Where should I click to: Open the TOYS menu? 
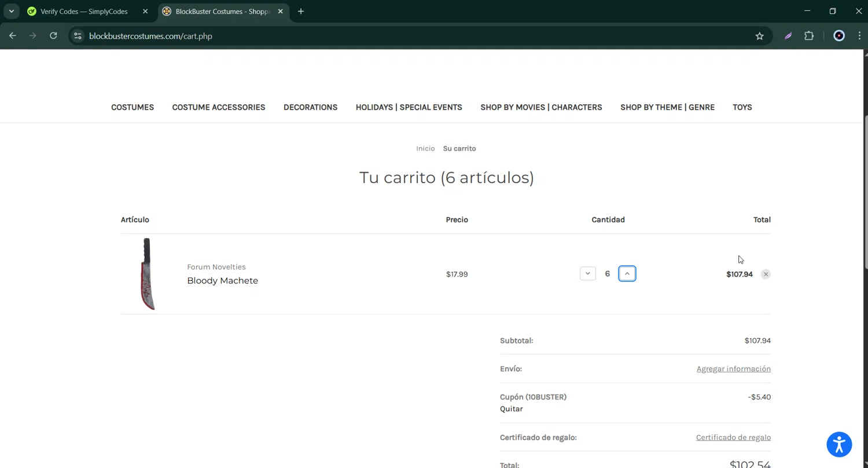742,107
